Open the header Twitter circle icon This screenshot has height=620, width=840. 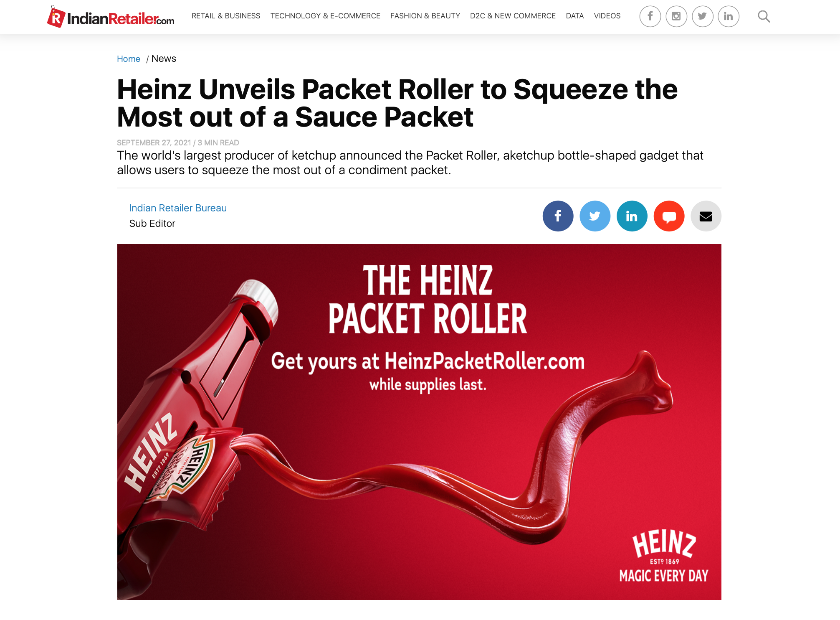click(703, 16)
